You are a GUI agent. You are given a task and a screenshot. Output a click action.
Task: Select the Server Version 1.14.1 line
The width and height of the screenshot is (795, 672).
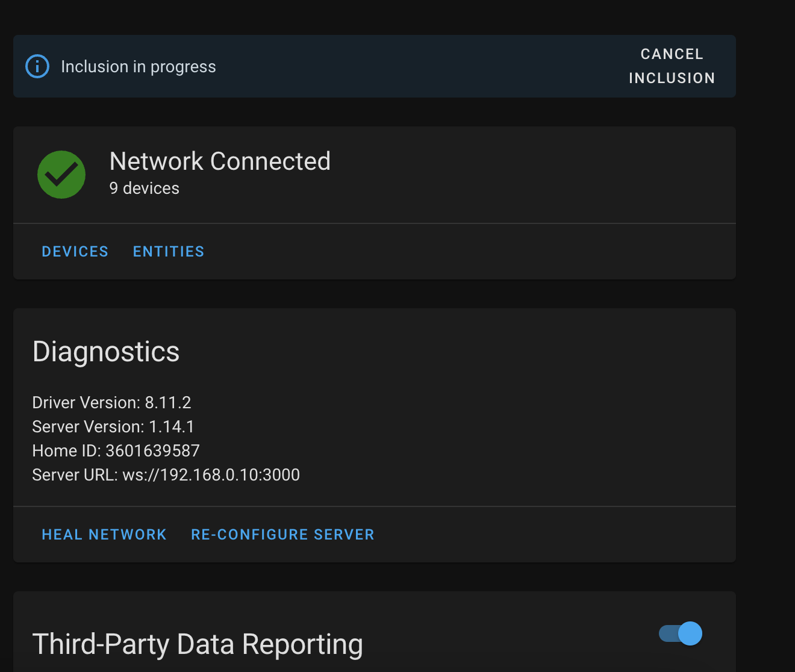[113, 427]
